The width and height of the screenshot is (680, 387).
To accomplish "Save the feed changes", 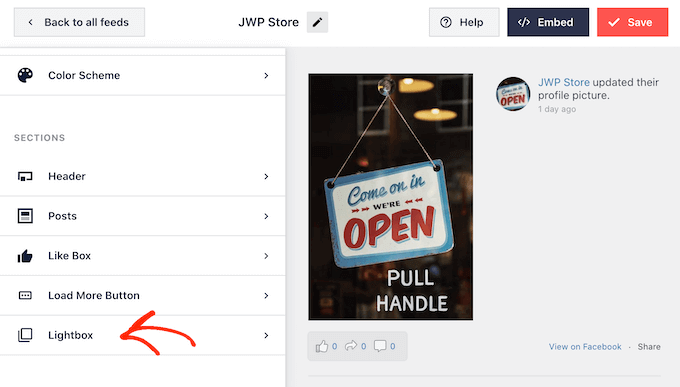I will [x=632, y=22].
